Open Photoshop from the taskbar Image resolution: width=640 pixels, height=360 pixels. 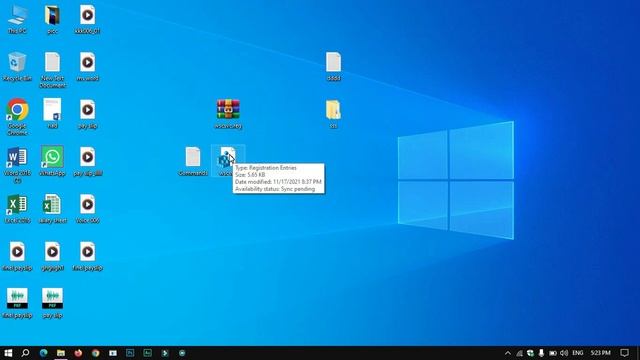click(130, 353)
